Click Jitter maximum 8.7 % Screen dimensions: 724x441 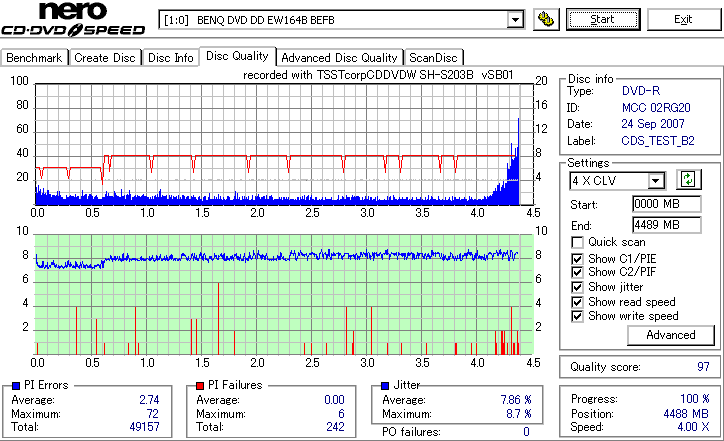[519, 413]
